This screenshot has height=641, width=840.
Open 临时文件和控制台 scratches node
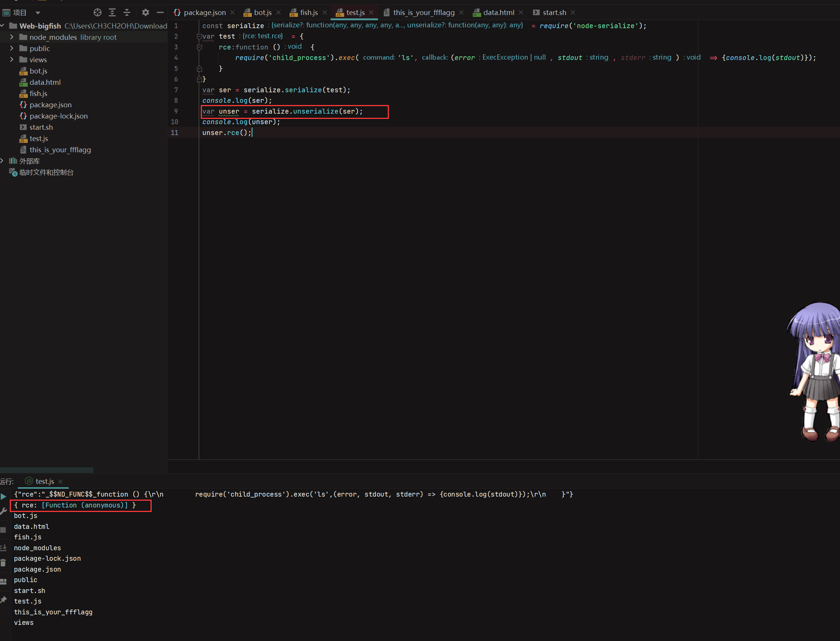tap(46, 173)
